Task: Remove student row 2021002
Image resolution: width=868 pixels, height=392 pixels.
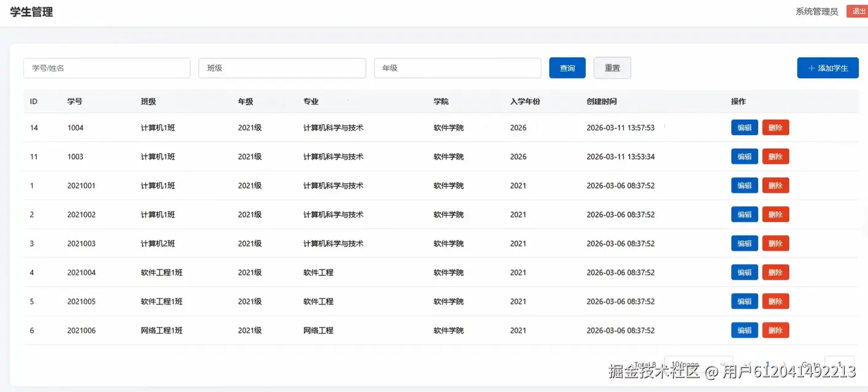Action: click(775, 214)
